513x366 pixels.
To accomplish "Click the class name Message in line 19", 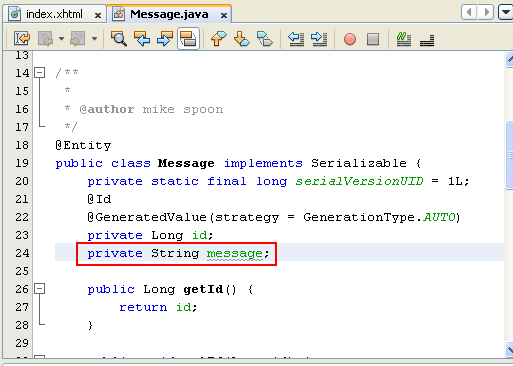I will [186, 163].
